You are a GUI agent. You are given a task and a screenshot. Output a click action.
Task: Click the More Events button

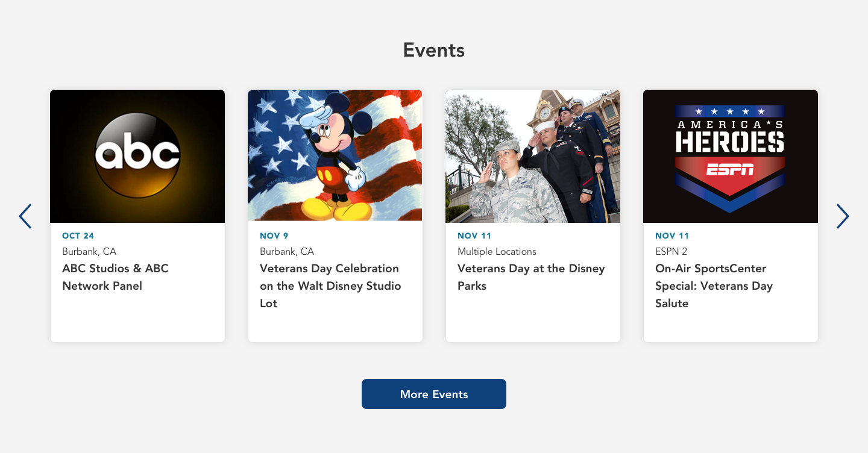click(x=434, y=394)
